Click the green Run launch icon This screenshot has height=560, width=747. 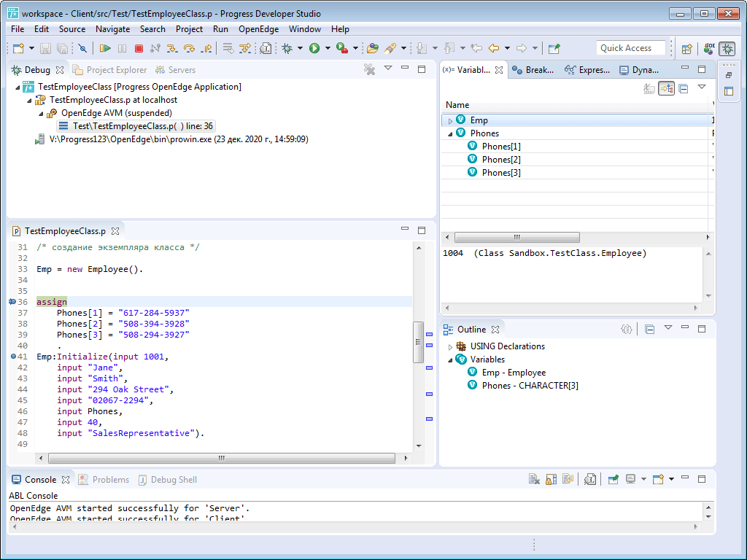[x=314, y=48]
